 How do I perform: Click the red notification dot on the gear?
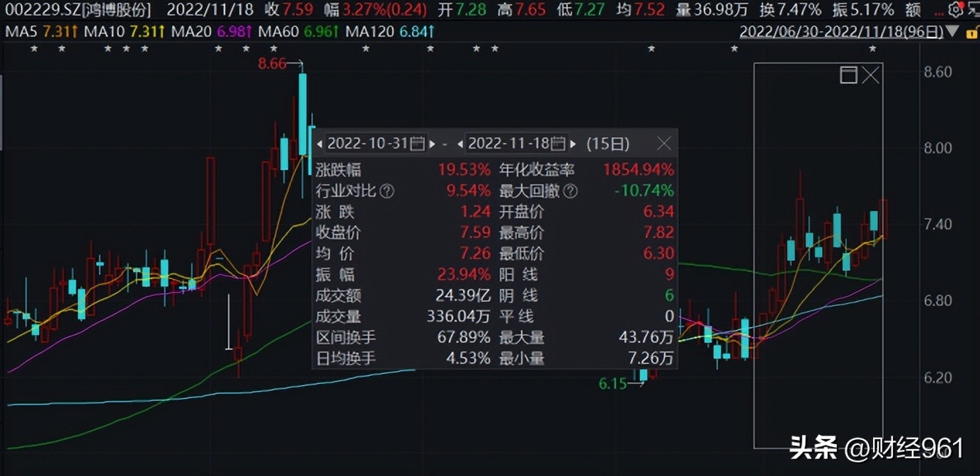tap(961, 4)
